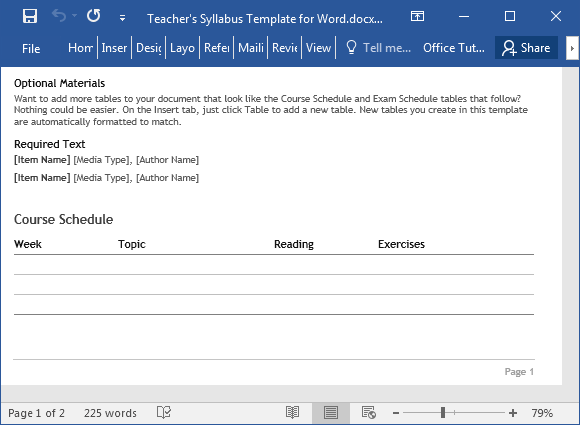Click the zoom out minus button

click(396, 413)
